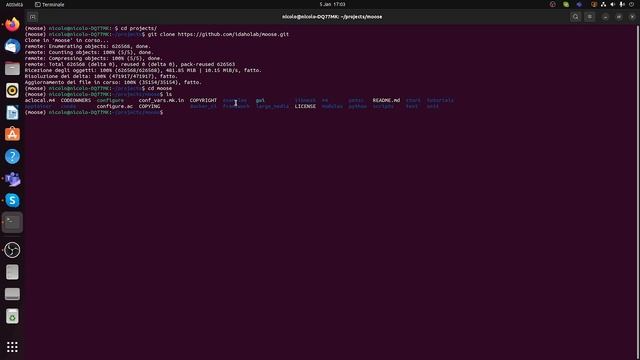640x360 pixels.
Task: Open the Attività overview
Action: 14,4
